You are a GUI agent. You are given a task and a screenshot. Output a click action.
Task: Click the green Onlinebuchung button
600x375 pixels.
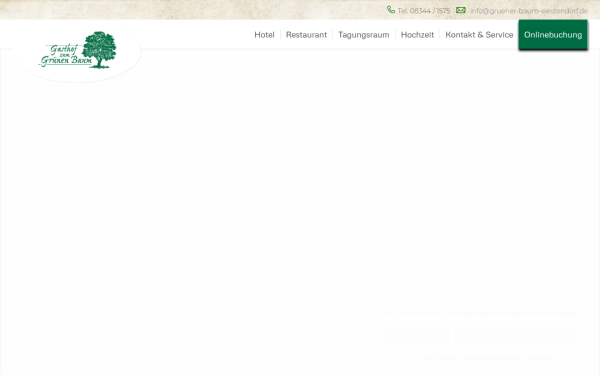pos(553,34)
